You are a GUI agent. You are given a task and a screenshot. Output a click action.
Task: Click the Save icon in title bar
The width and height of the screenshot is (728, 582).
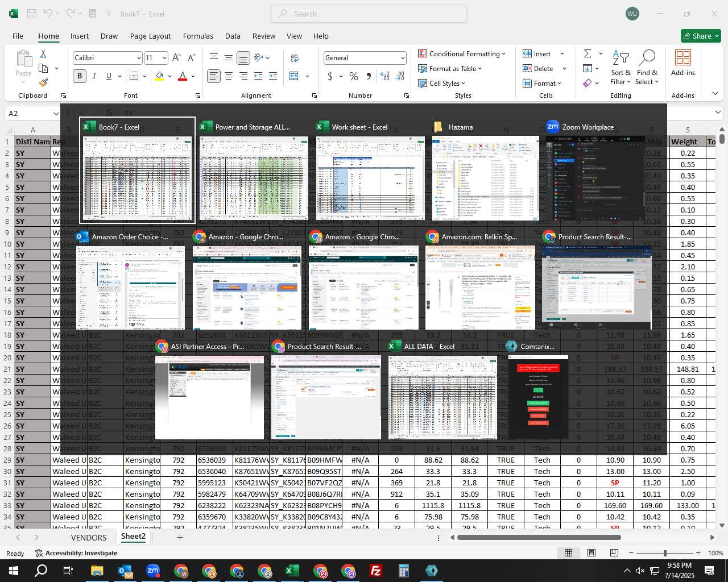click(32, 14)
